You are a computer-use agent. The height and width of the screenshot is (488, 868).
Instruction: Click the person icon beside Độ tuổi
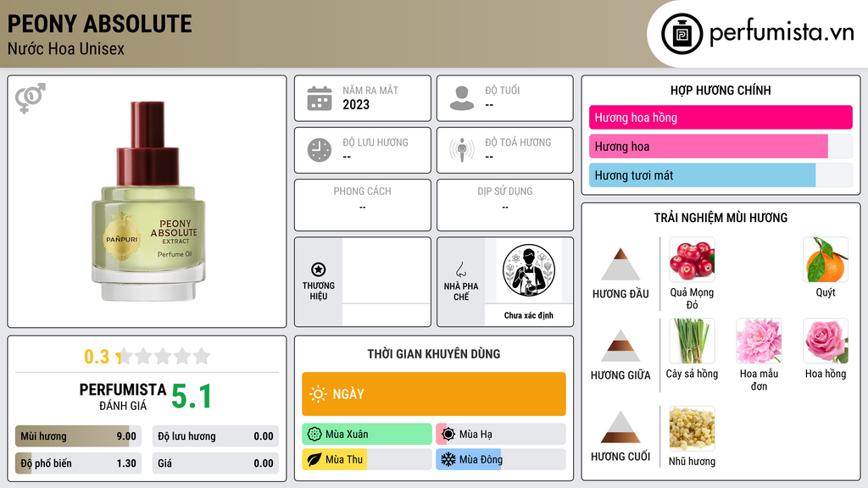462,98
